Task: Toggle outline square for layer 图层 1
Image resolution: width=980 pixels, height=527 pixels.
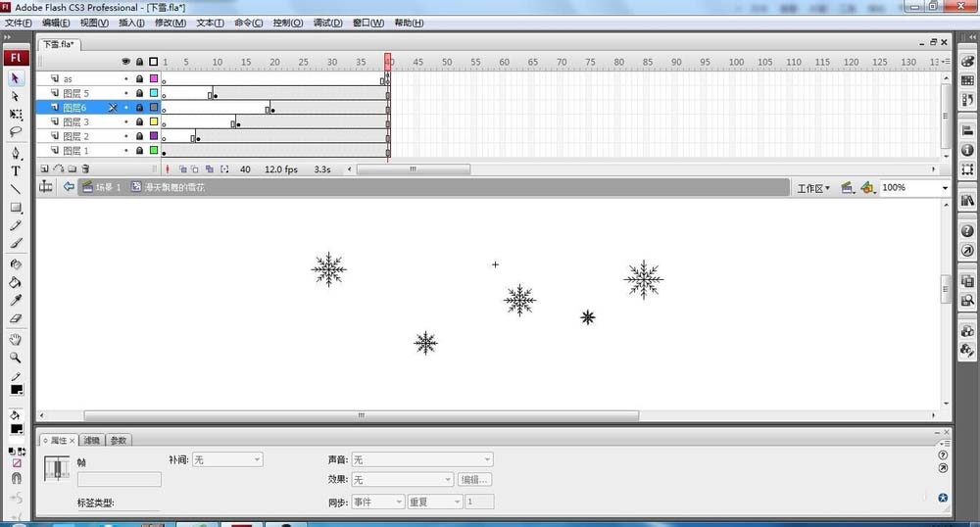Action: point(153,151)
